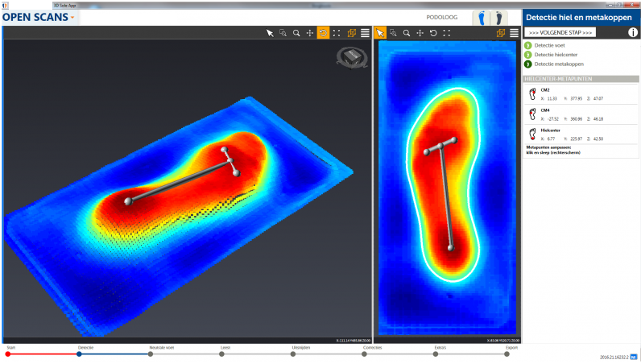Image resolution: width=641 pixels, height=364 pixels.
Task: Click the Export step marker
Action: tap(508, 354)
